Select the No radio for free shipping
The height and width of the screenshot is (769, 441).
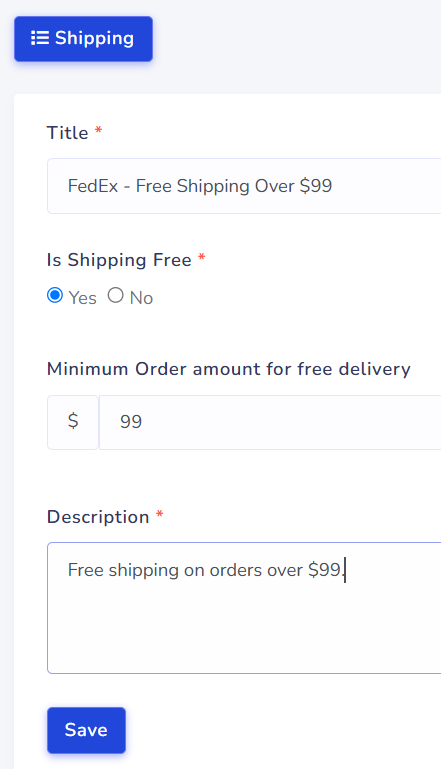pyautogui.click(x=115, y=295)
